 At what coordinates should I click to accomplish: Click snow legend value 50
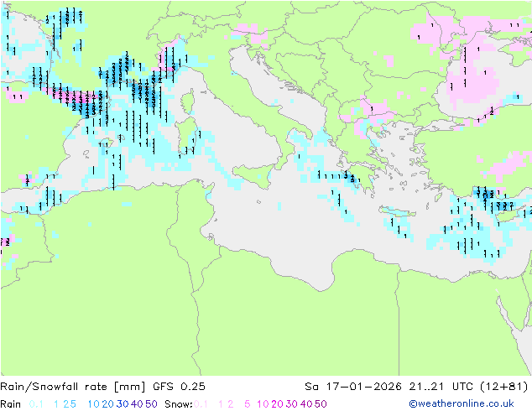coord(321,404)
